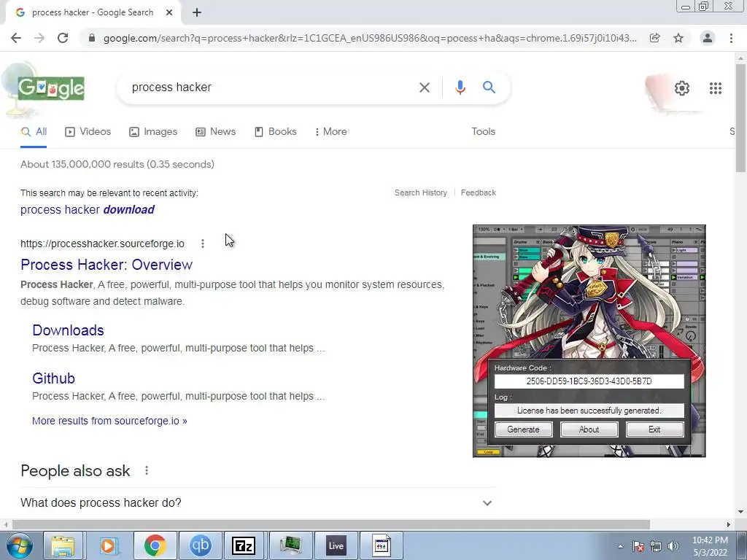Click the results count text

pos(117,164)
